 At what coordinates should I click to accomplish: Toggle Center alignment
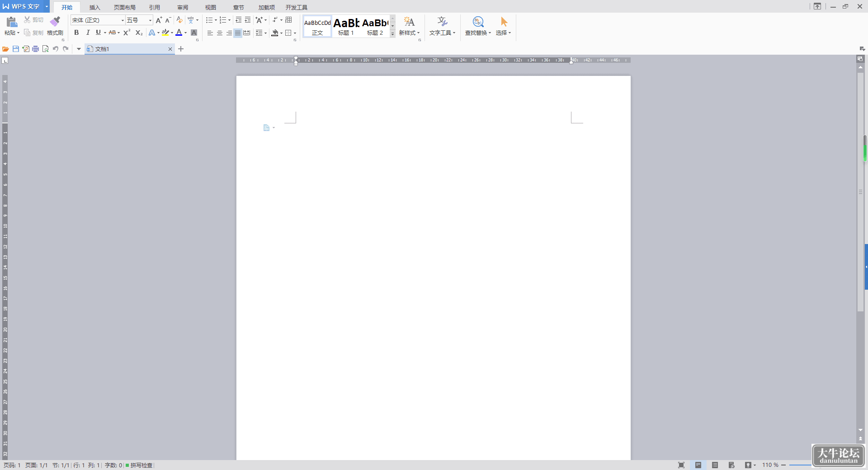(x=219, y=33)
